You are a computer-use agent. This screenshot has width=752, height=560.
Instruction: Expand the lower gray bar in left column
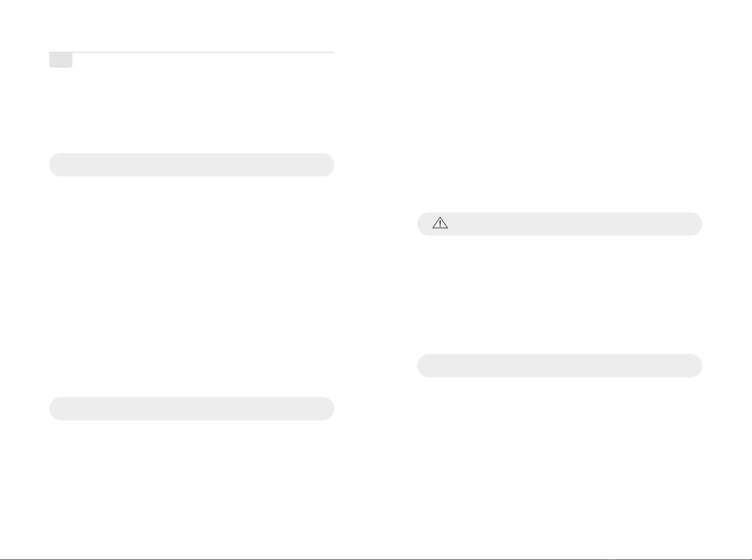192,408
